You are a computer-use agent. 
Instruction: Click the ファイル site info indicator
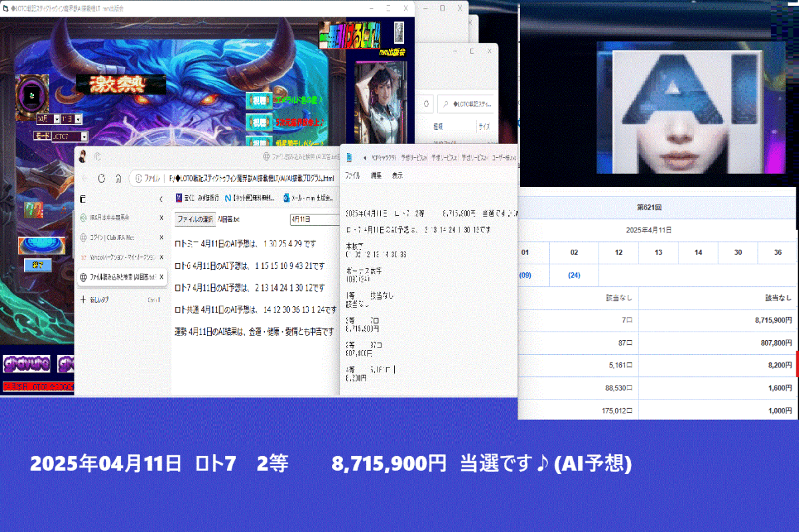click(x=147, y=178)
